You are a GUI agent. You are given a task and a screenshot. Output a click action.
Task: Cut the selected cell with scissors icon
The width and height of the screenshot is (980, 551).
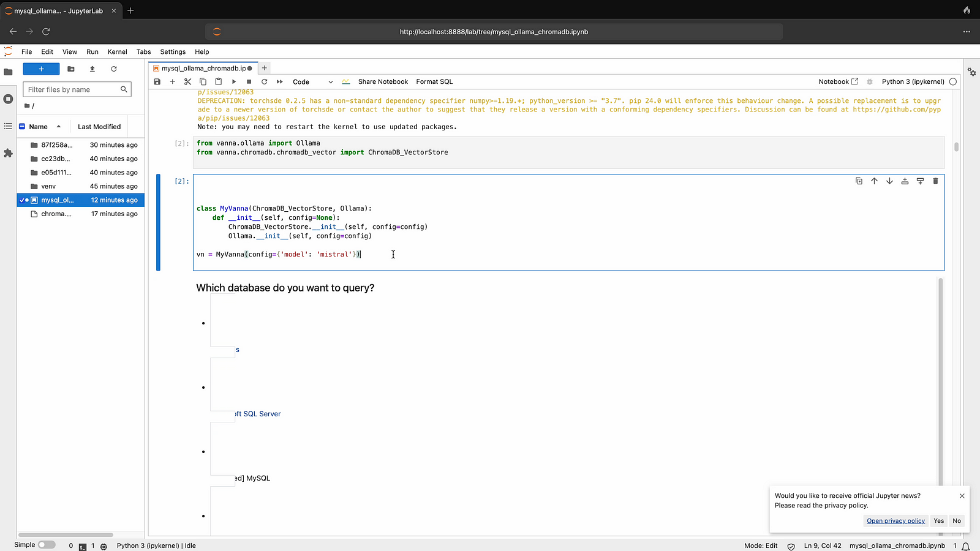point(187,81)
